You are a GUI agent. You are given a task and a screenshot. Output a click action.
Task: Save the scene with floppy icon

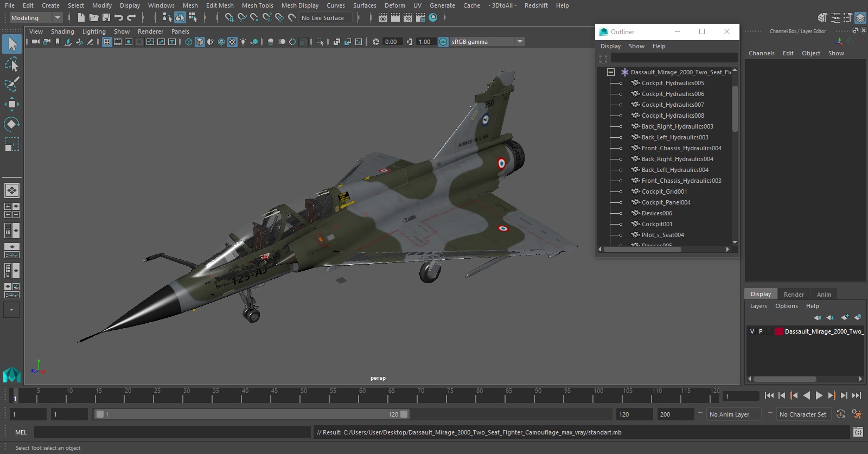pyautogui.click(x=106, y=18)
